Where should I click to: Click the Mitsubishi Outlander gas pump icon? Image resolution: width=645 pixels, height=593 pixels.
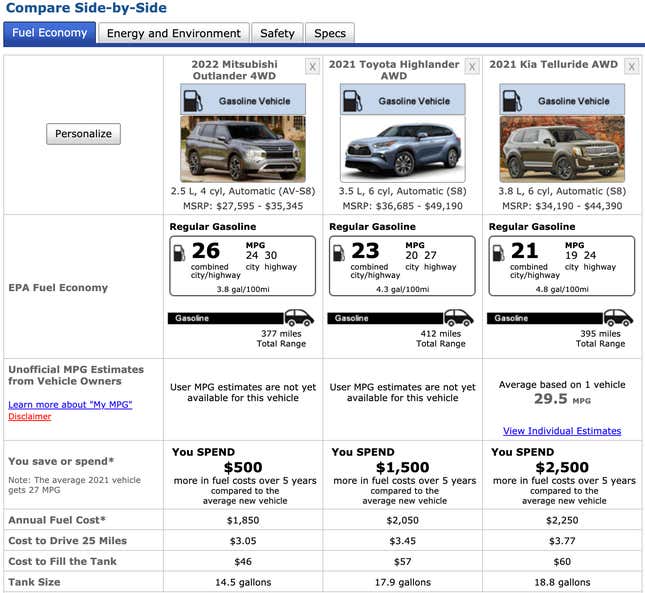coord(193,101)
